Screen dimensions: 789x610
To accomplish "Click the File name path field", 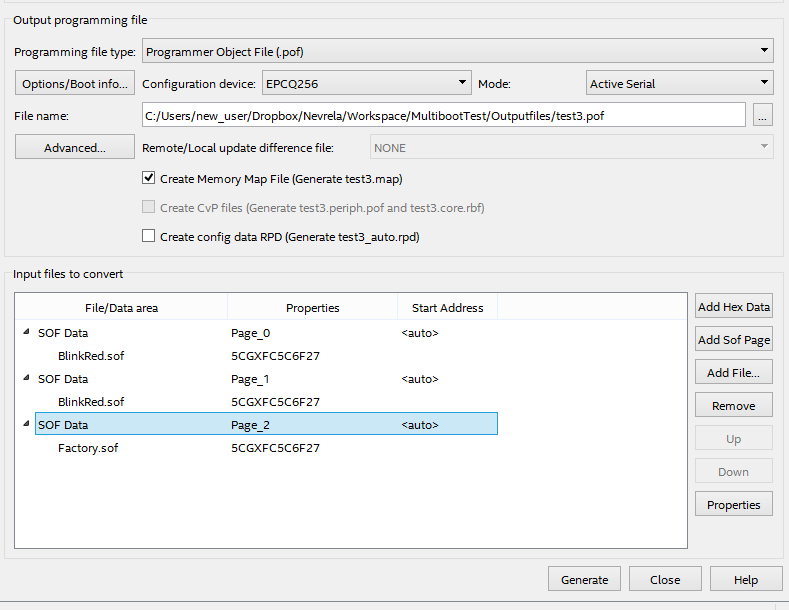I will point(444,116).
